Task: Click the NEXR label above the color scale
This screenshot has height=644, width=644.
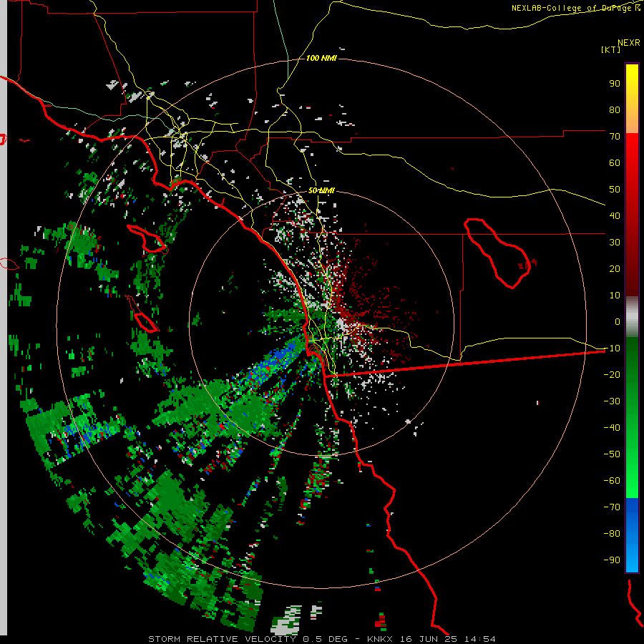Action: click(x=628, y=43)
